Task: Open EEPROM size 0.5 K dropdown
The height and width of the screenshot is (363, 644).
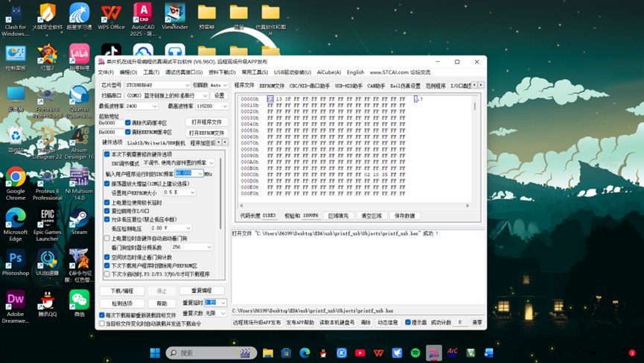Action: (x=179, y=192)
